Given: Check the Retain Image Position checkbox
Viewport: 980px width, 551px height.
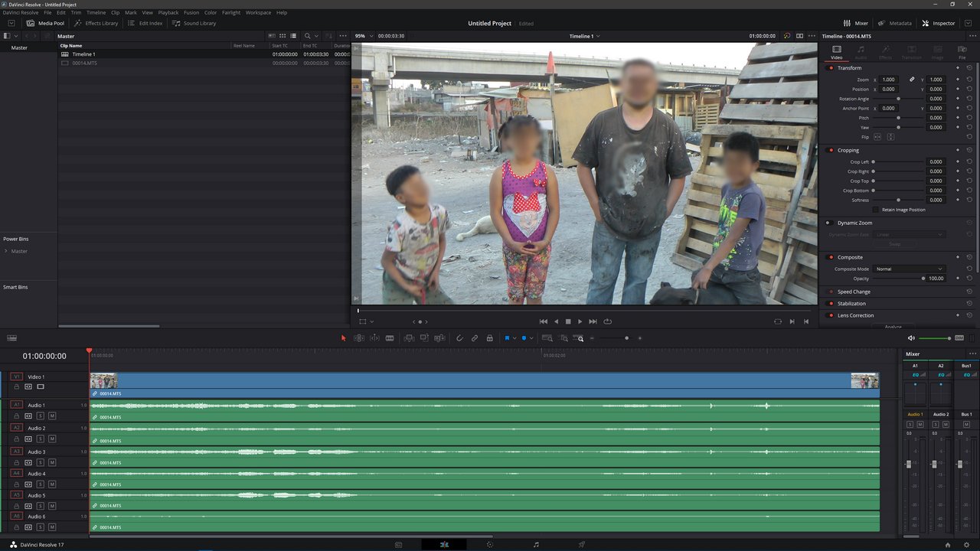Looking at the screenshot, I should (876, 210).
